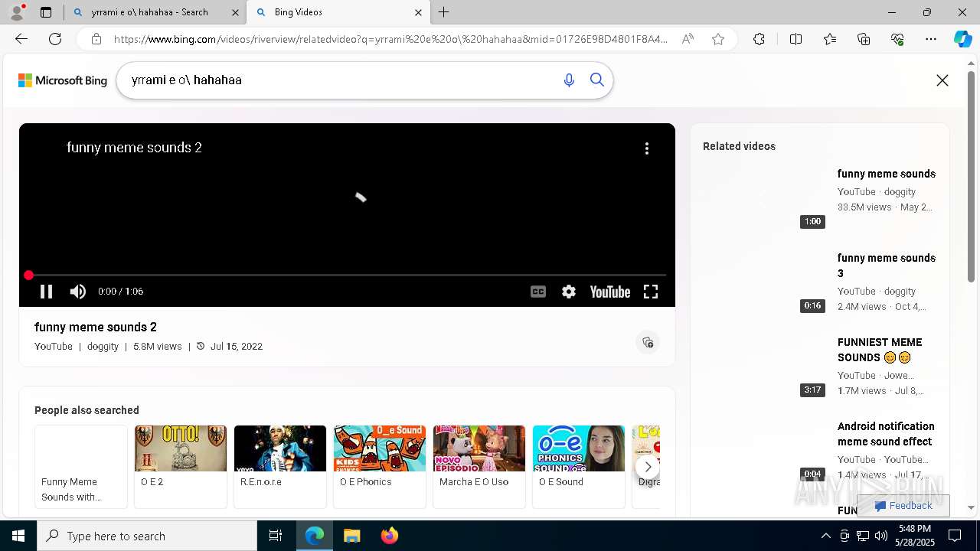Open a new browser tab
Screen dimensions: 980x551
(x=444, y=12)
